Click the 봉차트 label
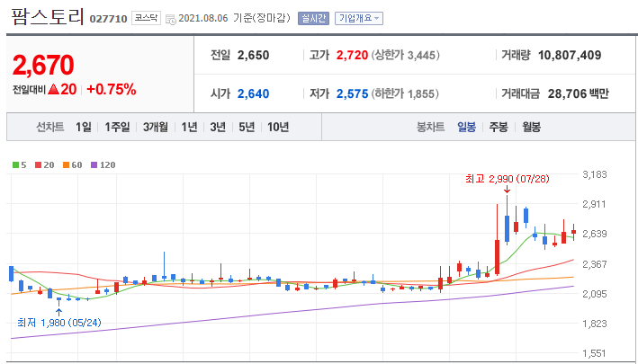 coord(430,127)
